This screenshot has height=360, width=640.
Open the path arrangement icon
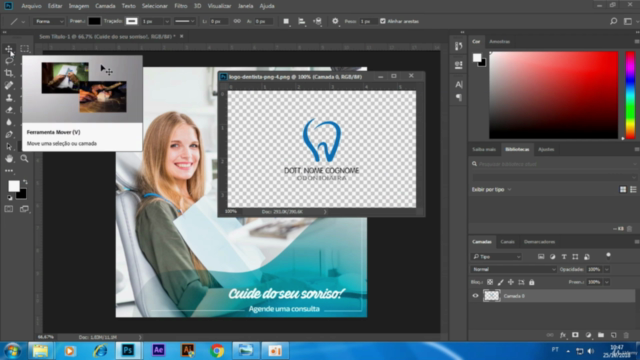pos(318,21)
